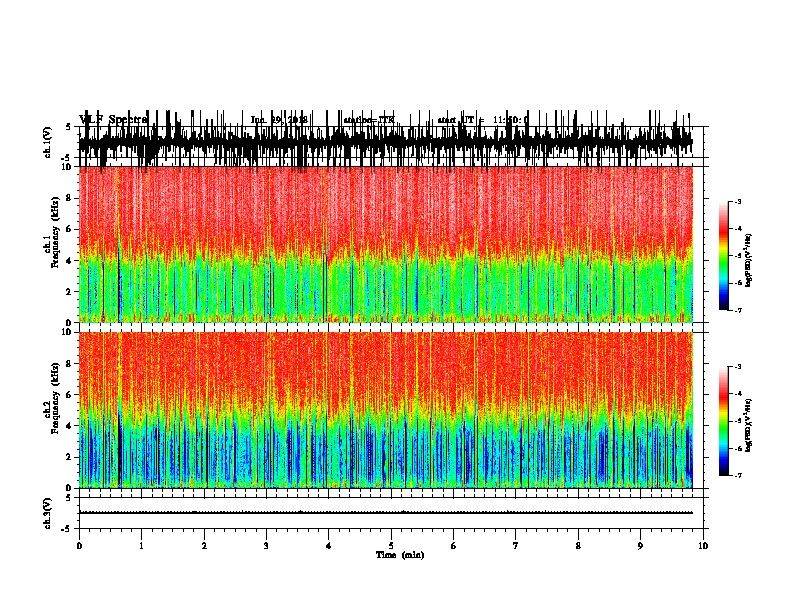Screen dimensions: 792x612
Task: Click the '-3' label on ch.2 color bar
Action: (x=738, y=367)
